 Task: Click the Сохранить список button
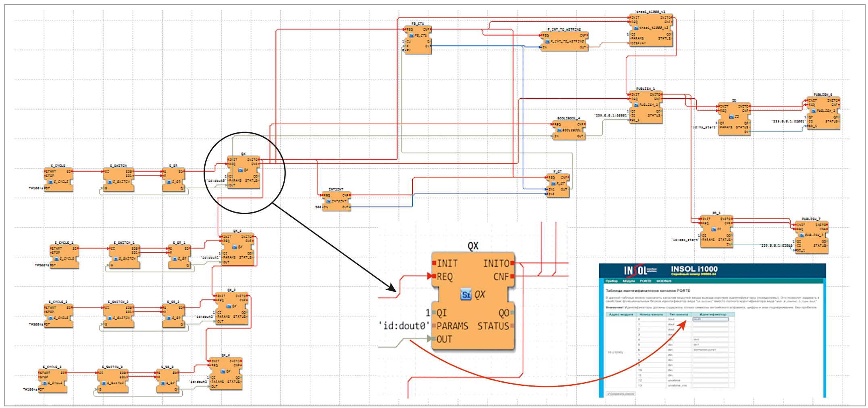click(621, 394)
